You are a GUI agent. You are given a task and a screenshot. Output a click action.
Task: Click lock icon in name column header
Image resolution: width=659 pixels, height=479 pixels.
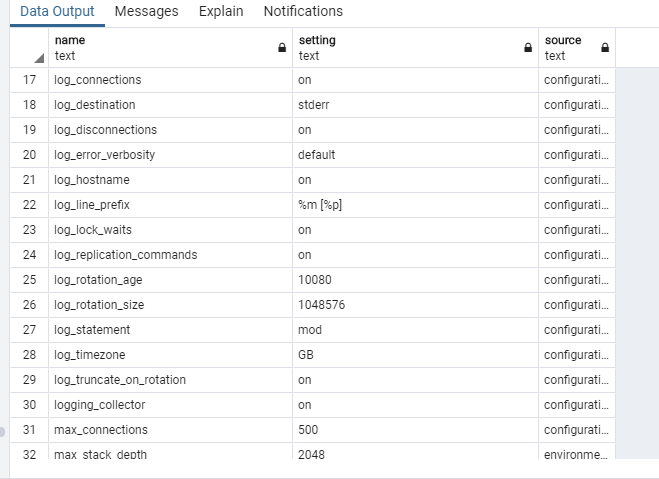coord(282,47)
